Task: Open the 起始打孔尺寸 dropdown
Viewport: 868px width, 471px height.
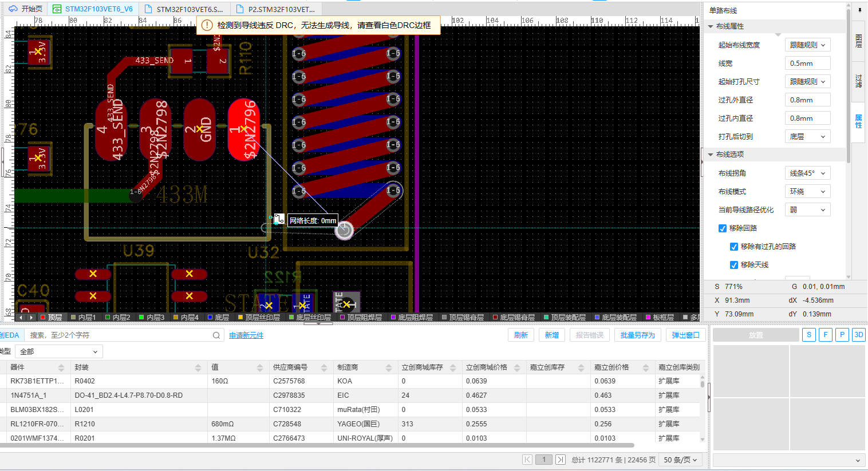Action: pos(807,82)
